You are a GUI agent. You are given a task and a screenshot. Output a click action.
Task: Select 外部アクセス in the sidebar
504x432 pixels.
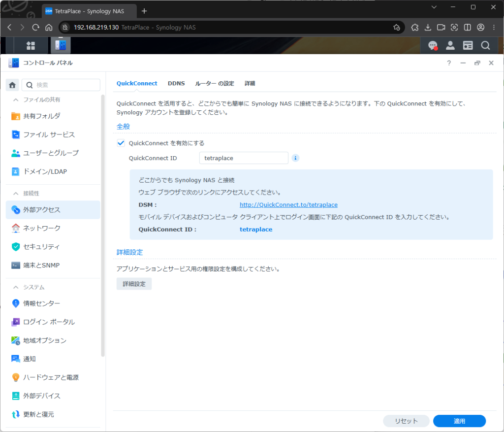[x=53, y=210]
